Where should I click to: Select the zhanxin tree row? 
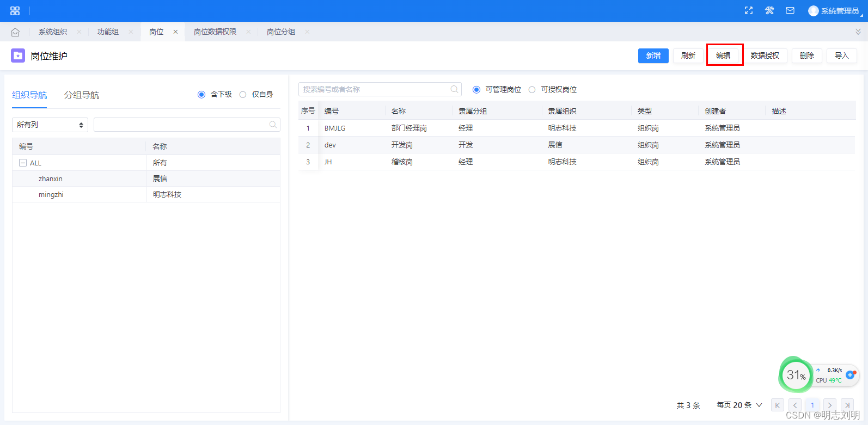[x=146, y=178]
